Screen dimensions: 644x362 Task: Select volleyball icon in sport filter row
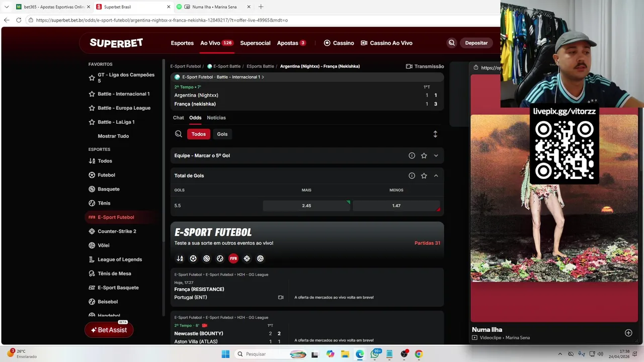pyautogui.click(x=260, y=258)
